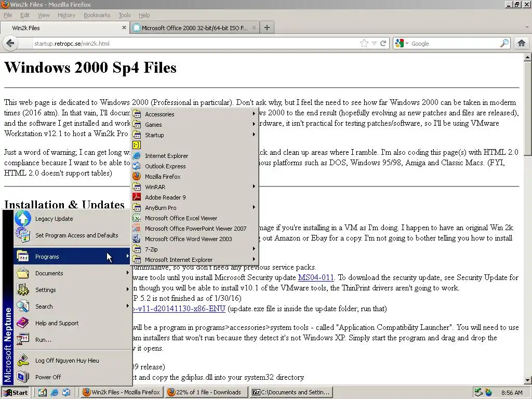The width and height of the screenshot is (532, 399).
Task: Open the Settings icon in Start menu
Action: (x=23, y=290)
